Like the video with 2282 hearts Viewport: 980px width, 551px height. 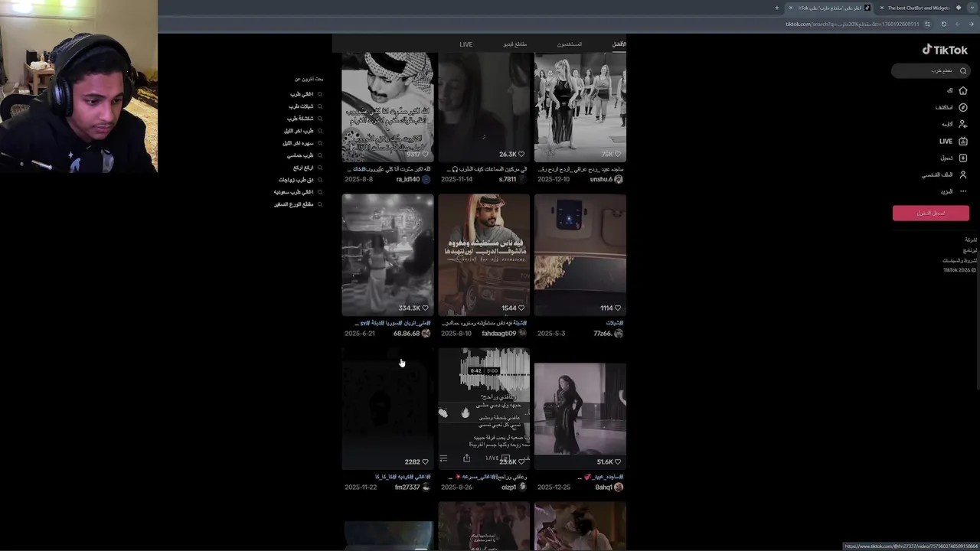tap(425, 461)
